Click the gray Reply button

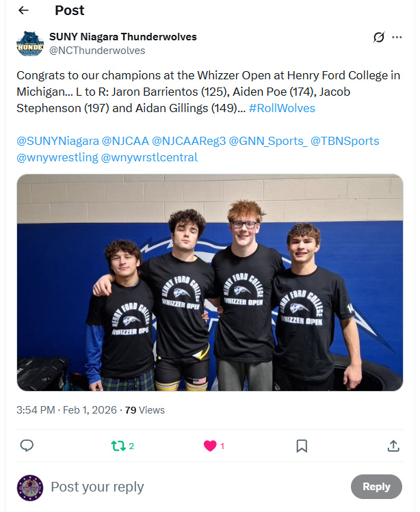pyautogui.click(x=376, y=487)
